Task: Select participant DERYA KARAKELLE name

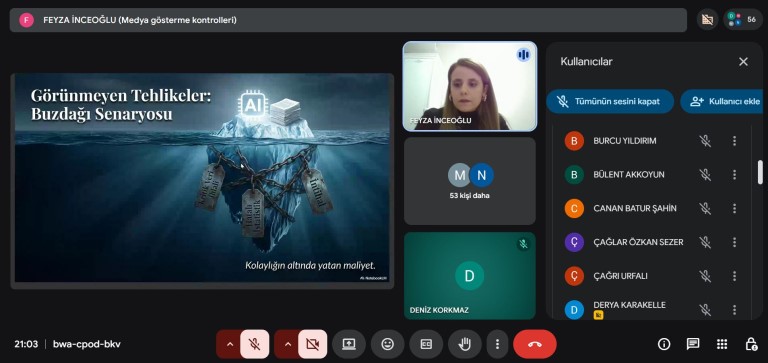Action: pyautogui.click(x=629, y=305)
